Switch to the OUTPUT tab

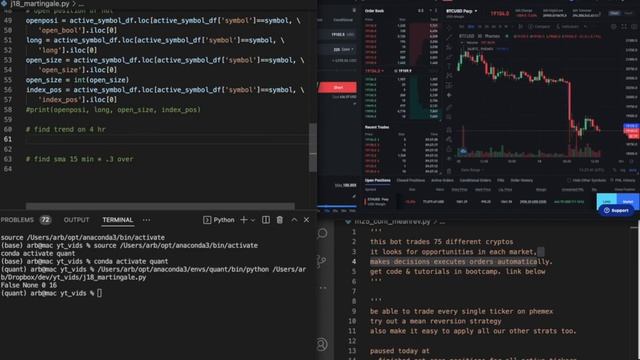tap(76, 220)
